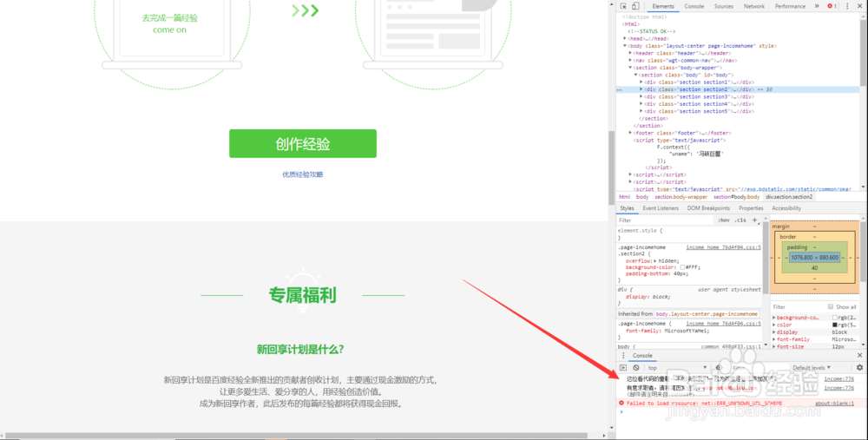The height and width of the screenshot is (440, 868).
Task: Close the DevTools panel
Action: coord(859,6)
